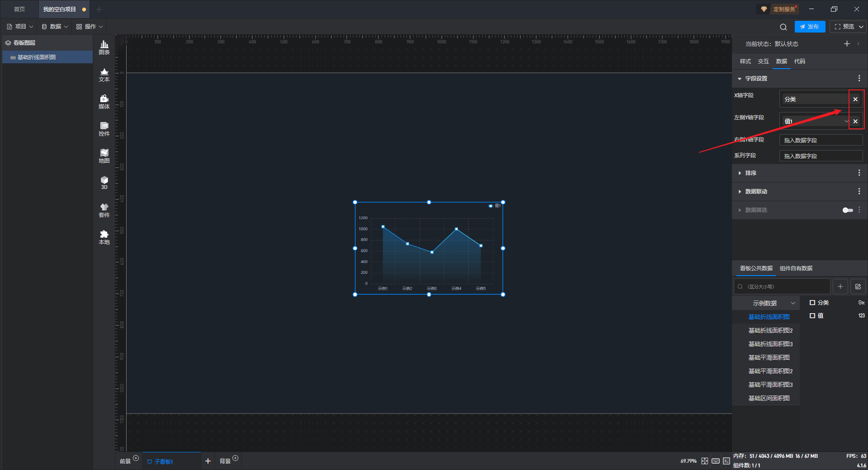Click the search magnifier icon in top toolbar
Screen dimensions: 868x470
tap(783, 27)
